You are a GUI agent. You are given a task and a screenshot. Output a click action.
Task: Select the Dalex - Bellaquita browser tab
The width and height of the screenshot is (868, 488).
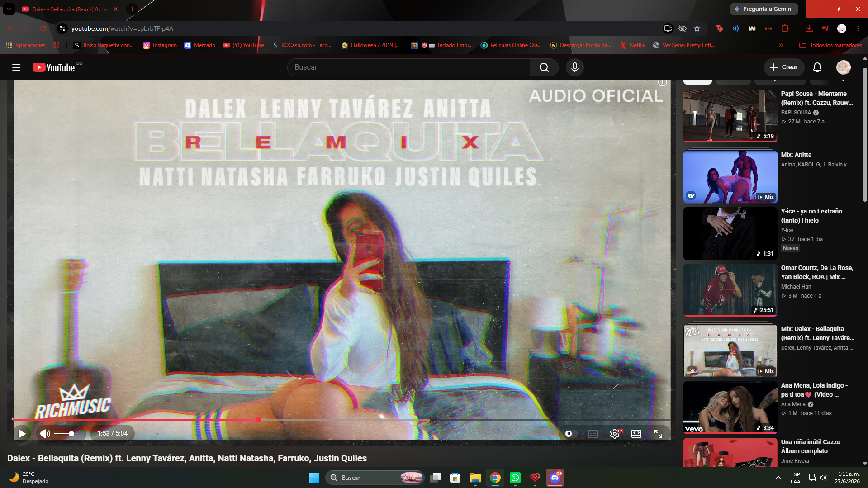[69, 9]
